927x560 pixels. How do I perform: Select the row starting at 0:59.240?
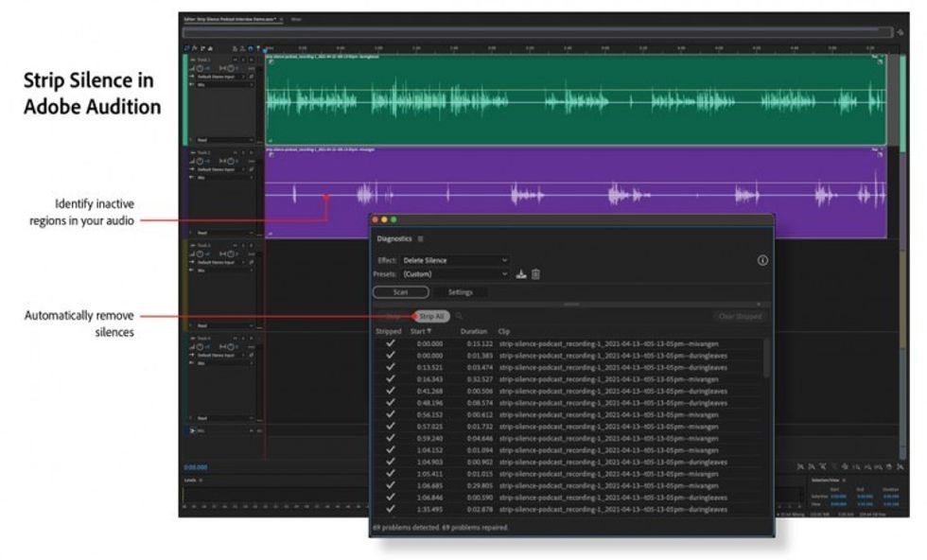(568, 438)
